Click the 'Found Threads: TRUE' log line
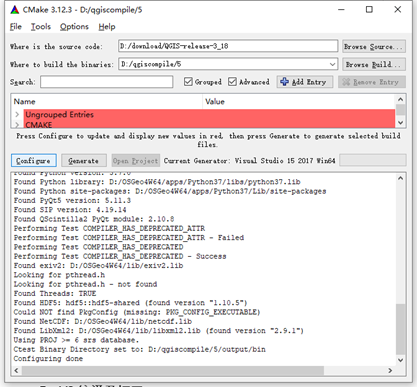 click(55, 293)
